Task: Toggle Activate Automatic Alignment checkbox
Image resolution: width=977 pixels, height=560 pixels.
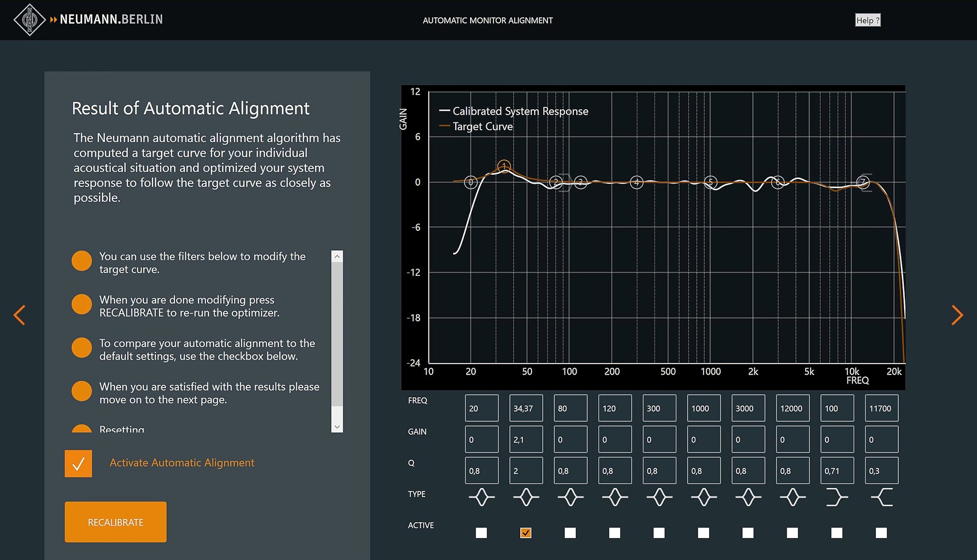Action: 78,464
